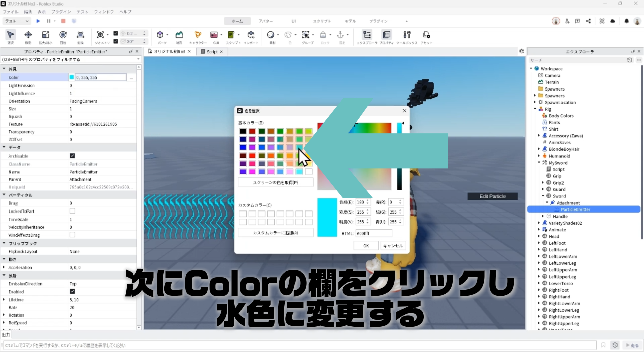Click the Terrain editor icon

[179, 35]
